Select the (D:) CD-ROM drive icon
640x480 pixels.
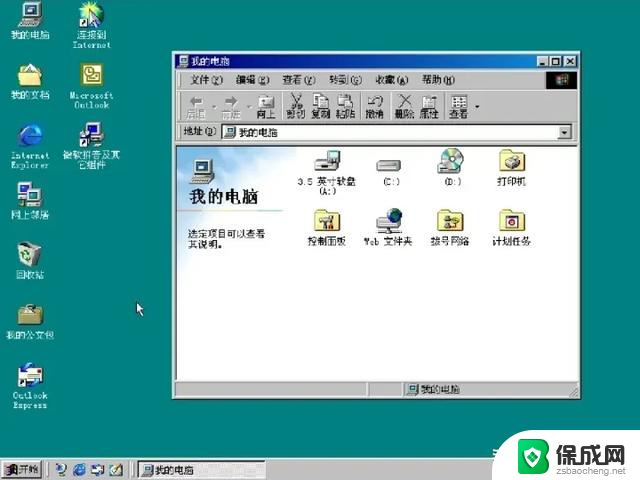pos(452,167)
